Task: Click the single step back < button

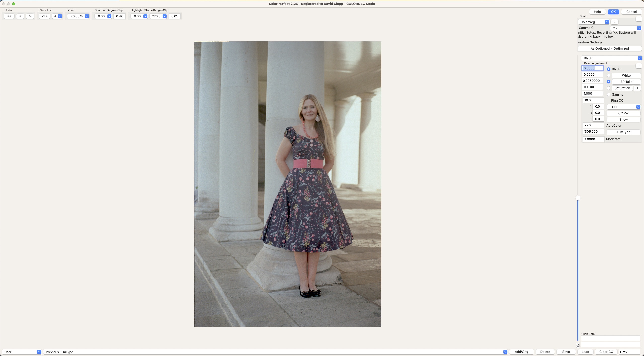Action: [x=20, y=16]
